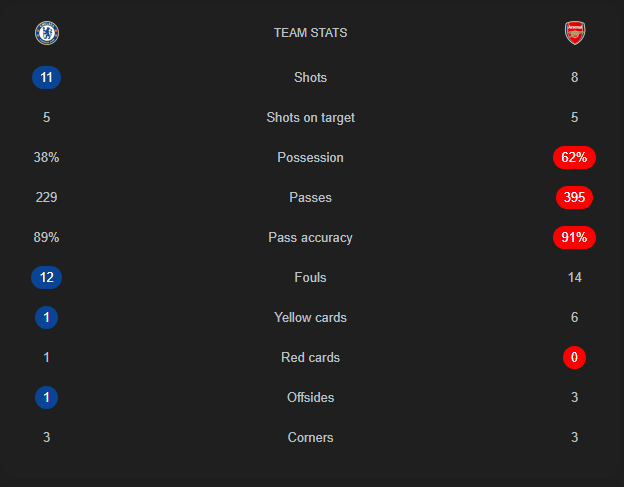Image resolution: width=624 pixels, height=487 pixels.
Task: Click the Yellow cards label
Action: tap(311, 317)
